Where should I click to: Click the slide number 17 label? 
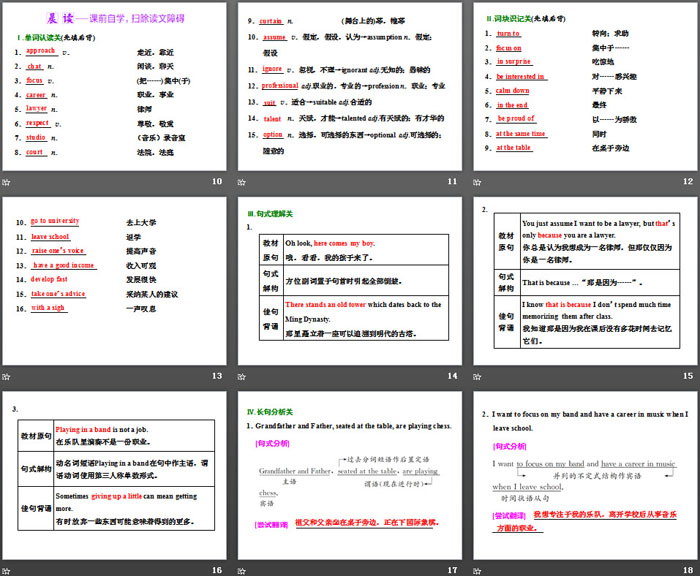(452, 570)
